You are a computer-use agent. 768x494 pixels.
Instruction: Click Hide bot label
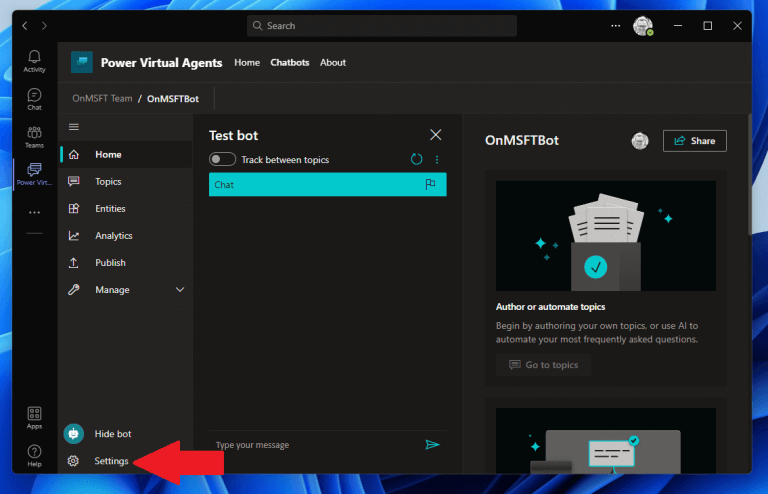113,434
